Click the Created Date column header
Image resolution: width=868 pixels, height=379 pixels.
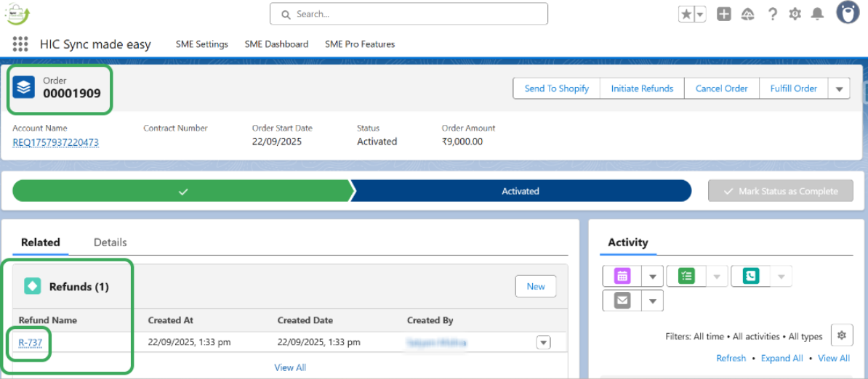305,320
